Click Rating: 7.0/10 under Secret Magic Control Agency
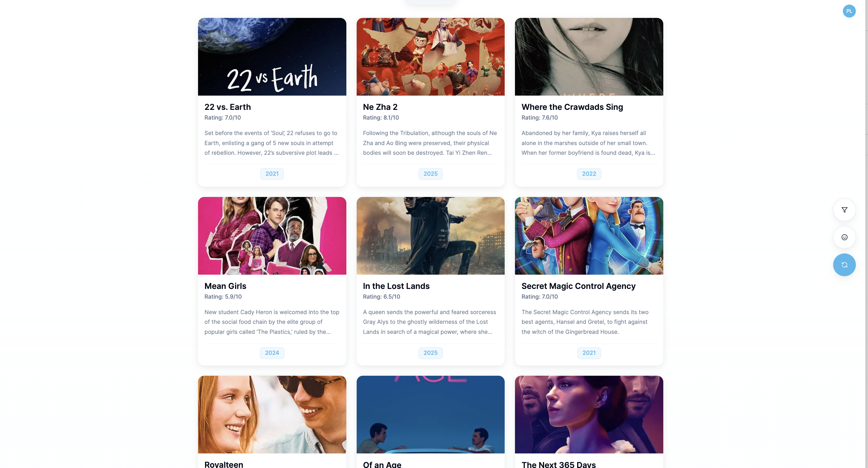Image resolution: width=868 pixels, height=468 pixels. pos(540,297)
